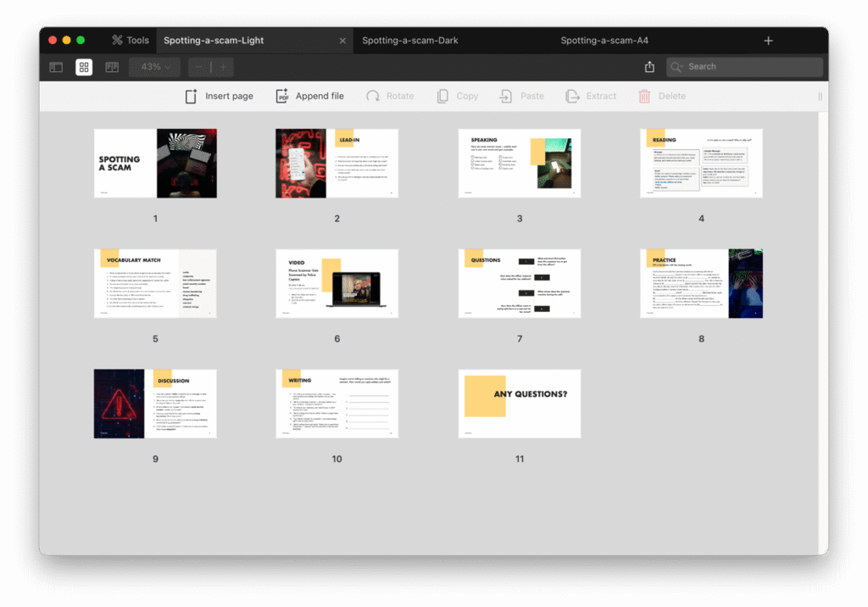Open the Tools menu
The image size is (868, 607).
tap(130, 41)
